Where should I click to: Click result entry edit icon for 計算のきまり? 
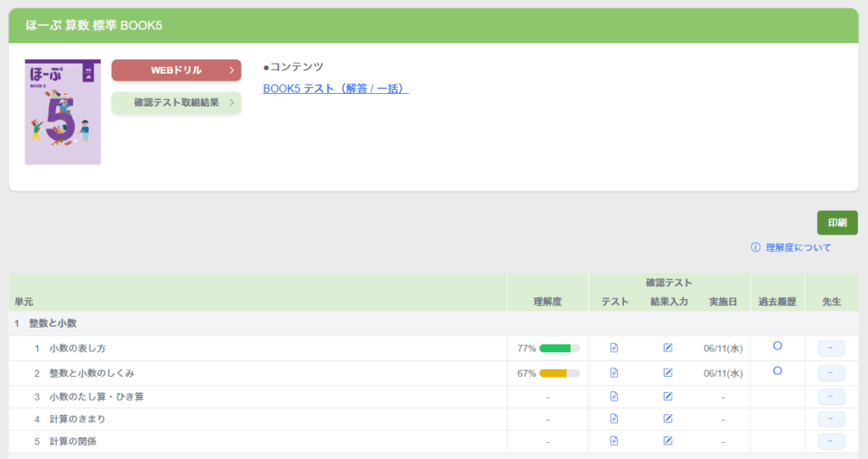click(668, 418)
